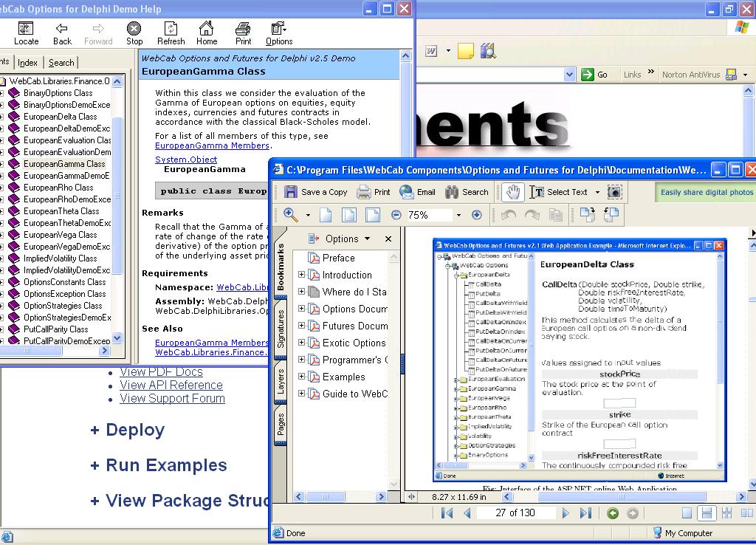Image resolution: width=756 pixels, height=545 pixels.
Task: Click the Go button in browser address bar
Action: [594, 75]
